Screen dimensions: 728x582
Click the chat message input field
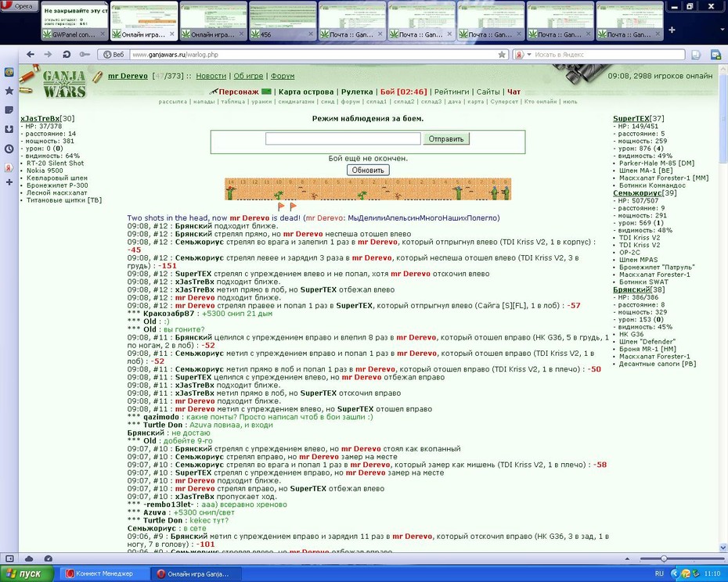click(x=343, y=138)
